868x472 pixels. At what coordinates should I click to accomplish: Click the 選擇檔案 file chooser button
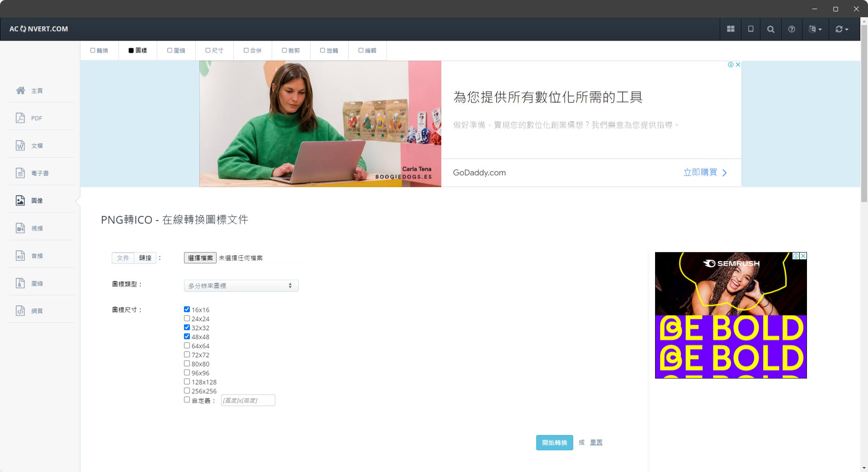coord(200,258)
